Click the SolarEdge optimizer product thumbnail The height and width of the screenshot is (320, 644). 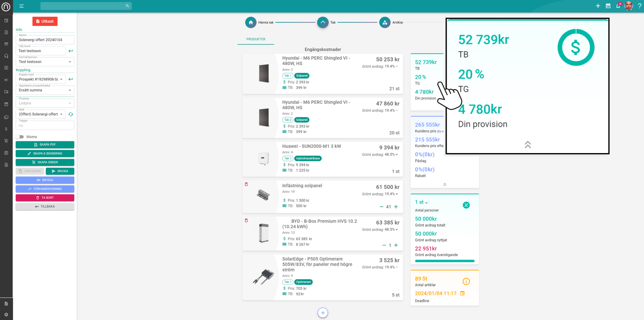[x=263, y=277]
